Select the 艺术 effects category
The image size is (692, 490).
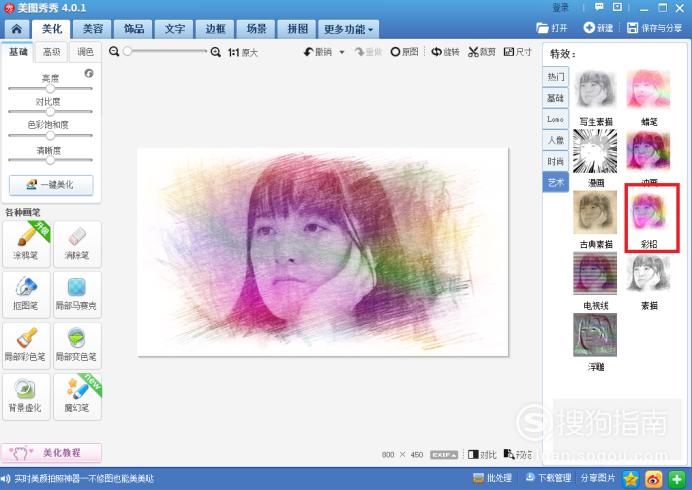(x=556, y=182)
